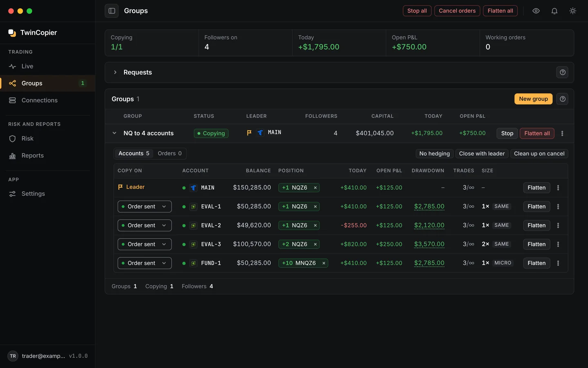Toggle the No hedging option
Image resolution: width=588 pixels, height=368 pixels.
click(x=434, y=154)
